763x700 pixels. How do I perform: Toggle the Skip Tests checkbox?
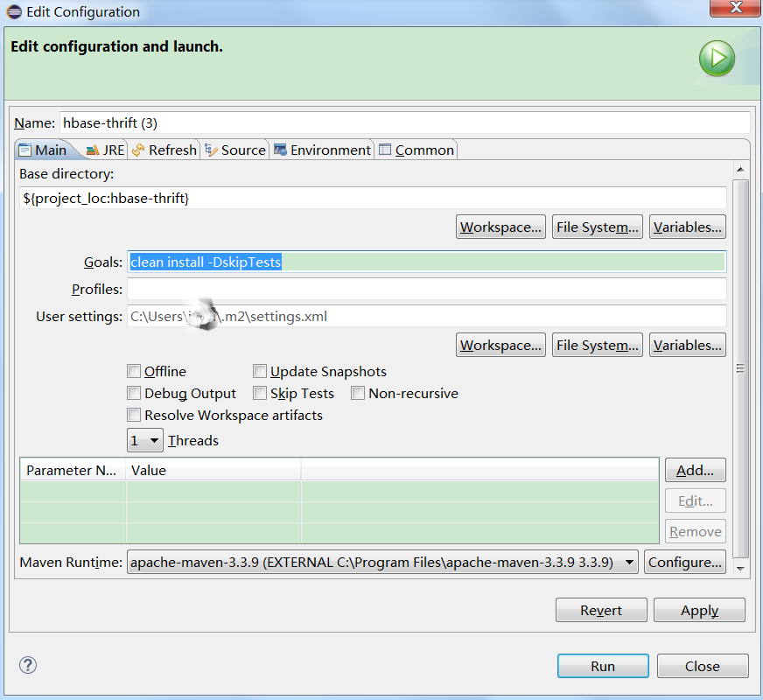260,394
